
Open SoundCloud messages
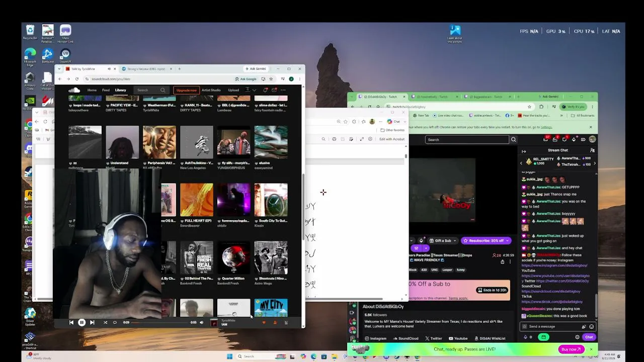click(274, 90)
